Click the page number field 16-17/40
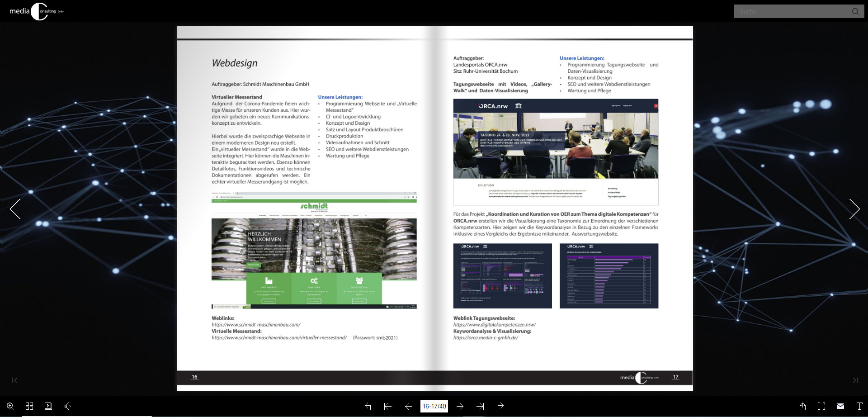868x417 pixels. pos(434,406)
